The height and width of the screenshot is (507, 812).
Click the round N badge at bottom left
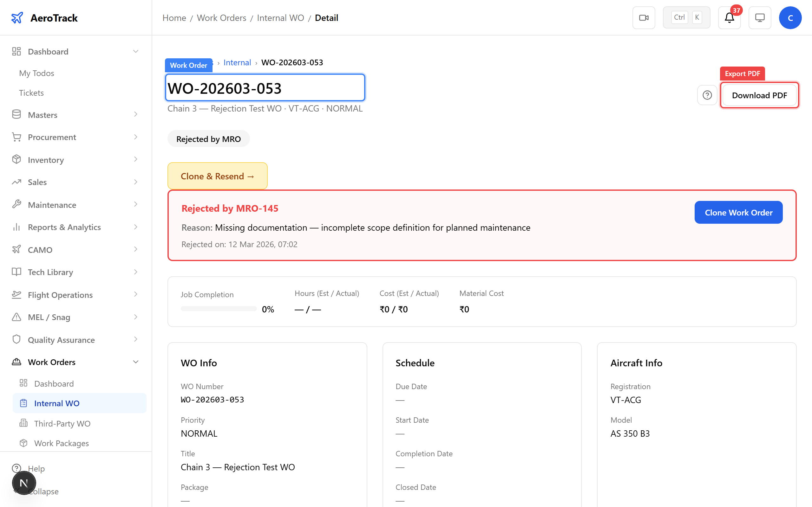tap(24, 483)
